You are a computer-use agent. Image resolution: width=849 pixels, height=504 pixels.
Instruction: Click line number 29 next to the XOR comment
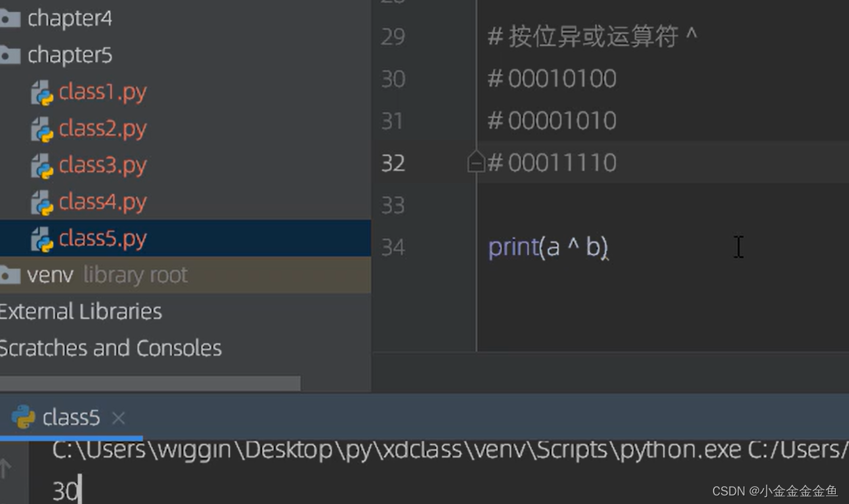pos(392,37)
